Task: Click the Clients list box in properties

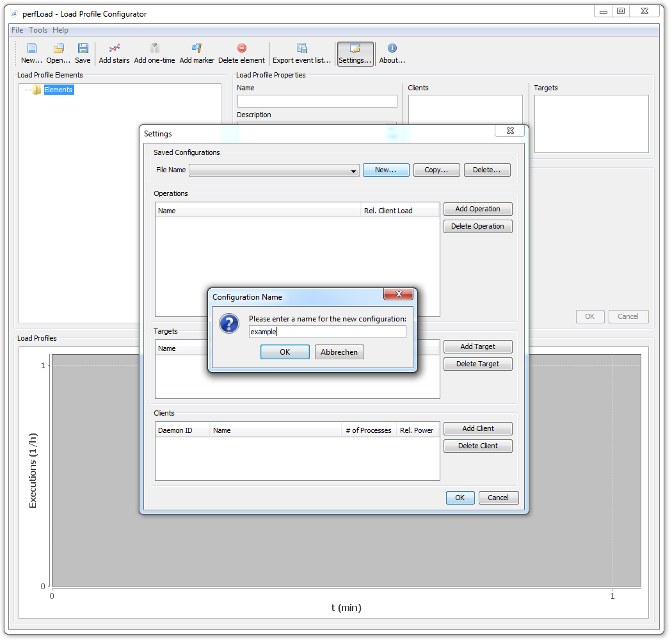Action: pyautogui.click(x=465, y=110)
